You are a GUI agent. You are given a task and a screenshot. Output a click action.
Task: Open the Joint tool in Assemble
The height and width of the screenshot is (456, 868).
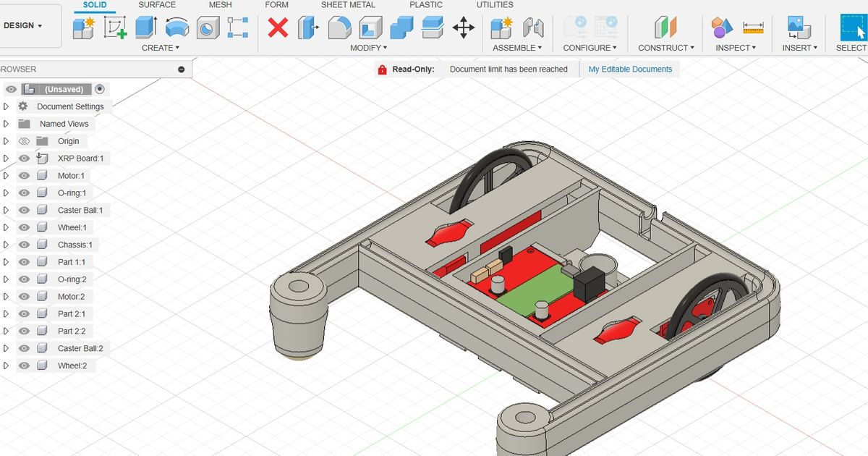point(533,29)
